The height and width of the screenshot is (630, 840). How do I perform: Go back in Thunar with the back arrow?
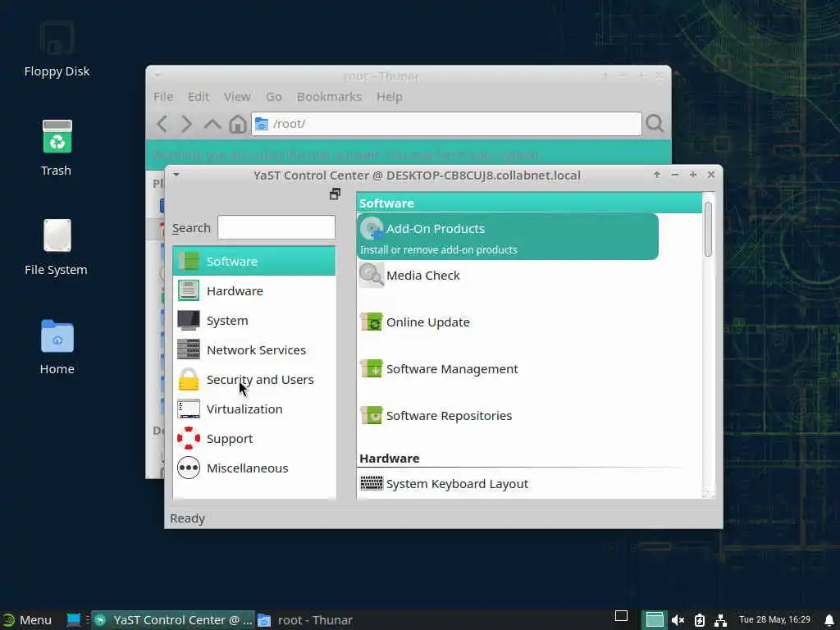(162, 124)
